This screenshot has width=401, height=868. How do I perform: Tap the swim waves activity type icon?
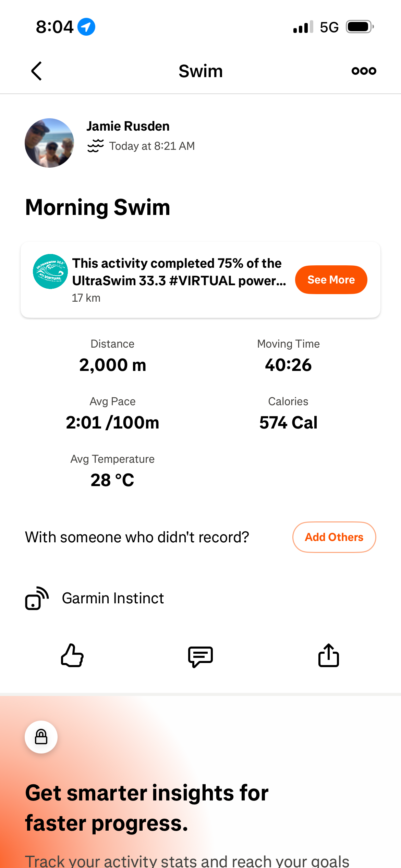tap(96, 146)
